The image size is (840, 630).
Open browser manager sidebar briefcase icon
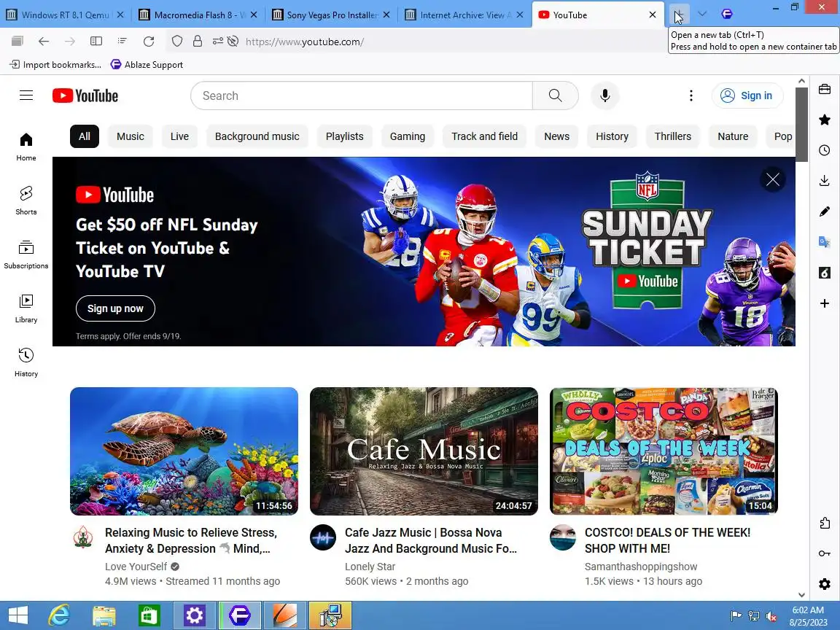point(825,89)
